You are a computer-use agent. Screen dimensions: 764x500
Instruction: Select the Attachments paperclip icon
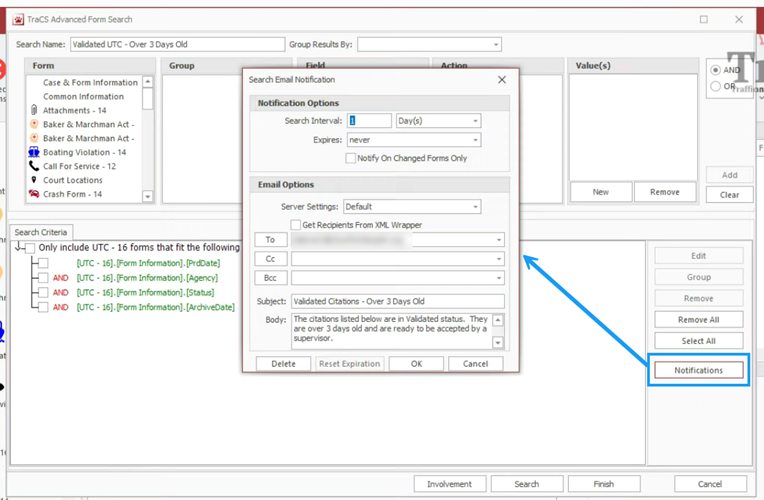tap(34, 110)
